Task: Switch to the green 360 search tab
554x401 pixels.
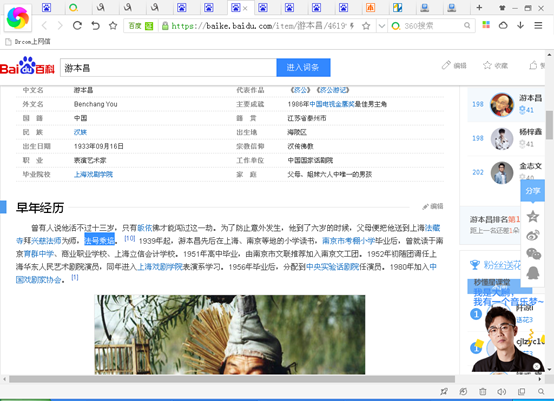Action: tap(73, 7)
